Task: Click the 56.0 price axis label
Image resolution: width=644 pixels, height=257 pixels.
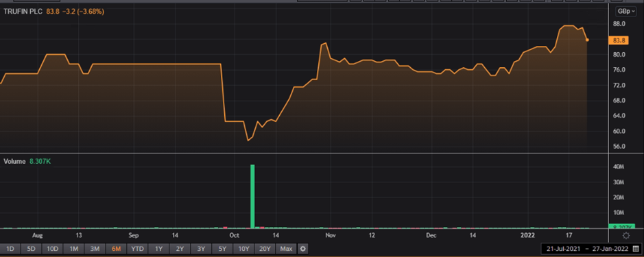Action: pos(619,147)
